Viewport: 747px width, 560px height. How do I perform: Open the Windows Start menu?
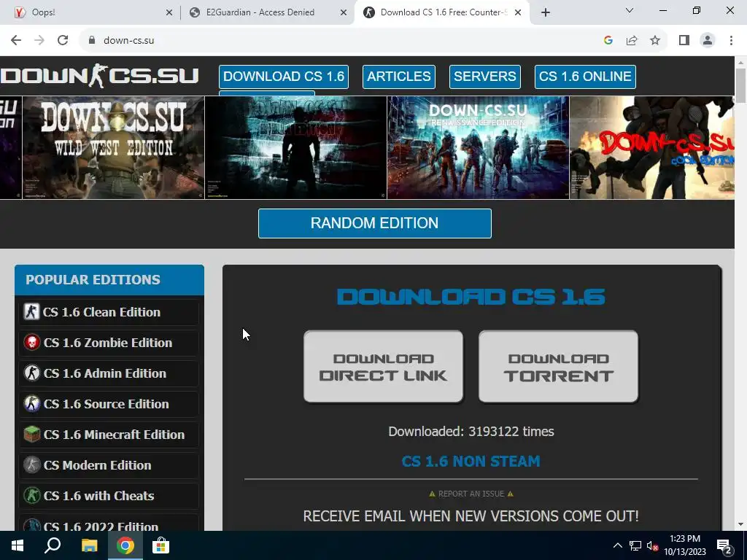pos(18,545)
